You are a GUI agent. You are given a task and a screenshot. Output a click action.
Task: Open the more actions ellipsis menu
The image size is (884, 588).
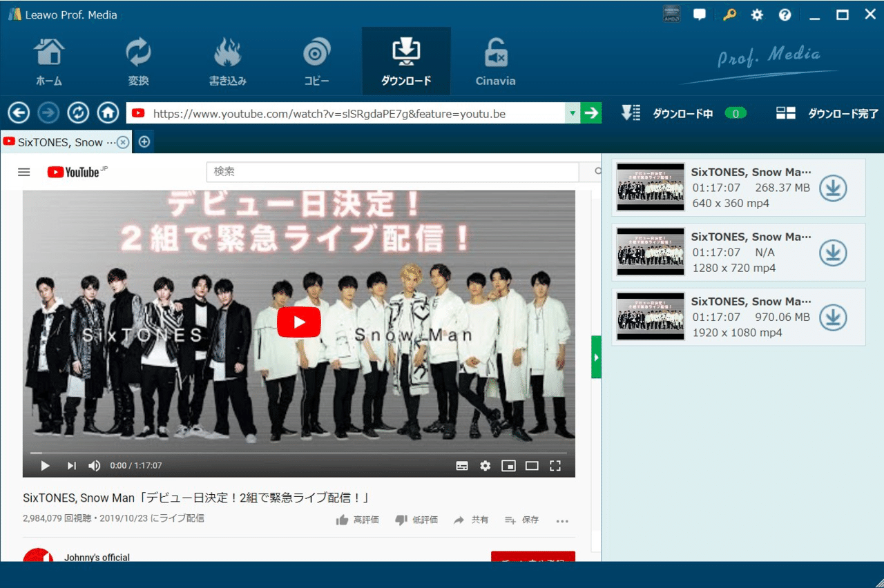[x=562, y=521]
